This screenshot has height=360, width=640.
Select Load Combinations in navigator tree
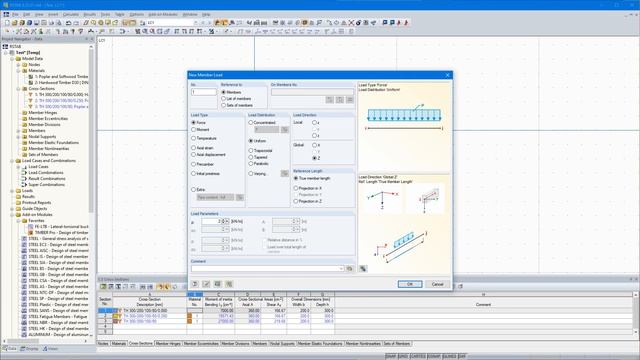click(46, 173)
